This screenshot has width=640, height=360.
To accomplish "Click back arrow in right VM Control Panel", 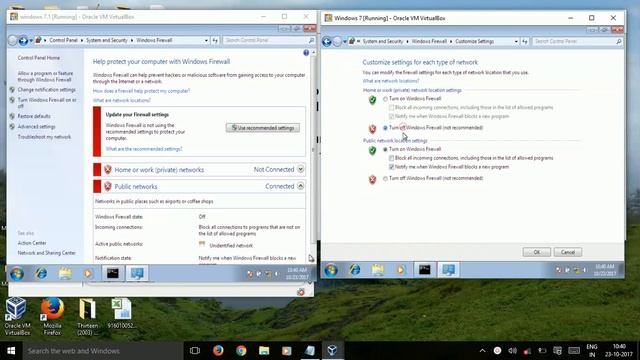I will coord(327,41).
